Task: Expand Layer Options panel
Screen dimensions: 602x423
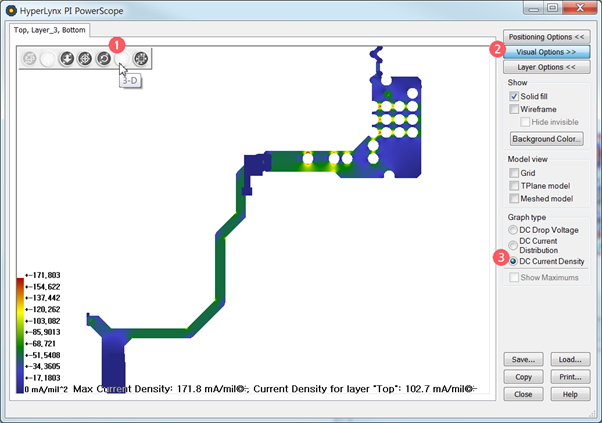Action: pyautogui.click(x=546, y=67)
